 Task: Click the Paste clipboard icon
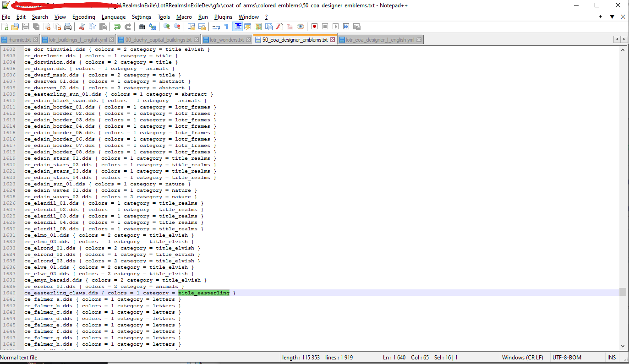103,27
